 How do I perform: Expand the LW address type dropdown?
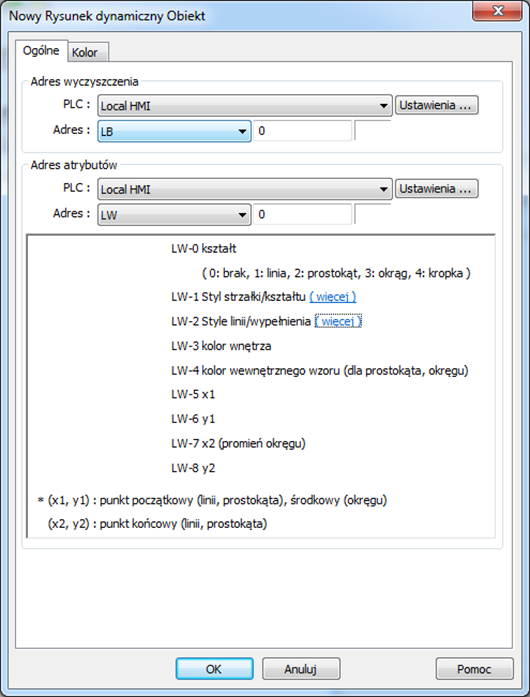(174, 215)
